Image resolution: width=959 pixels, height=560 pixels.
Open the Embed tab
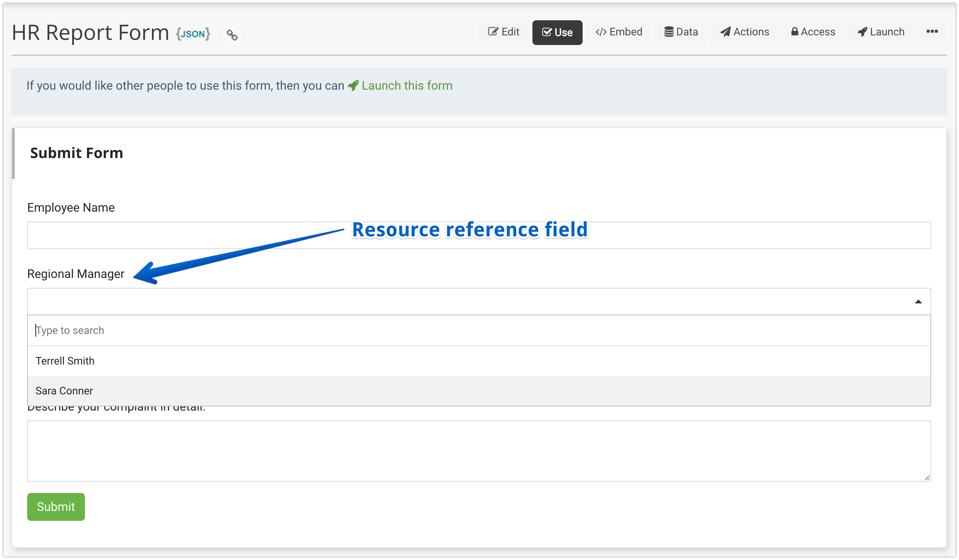(x=619, y=32)
